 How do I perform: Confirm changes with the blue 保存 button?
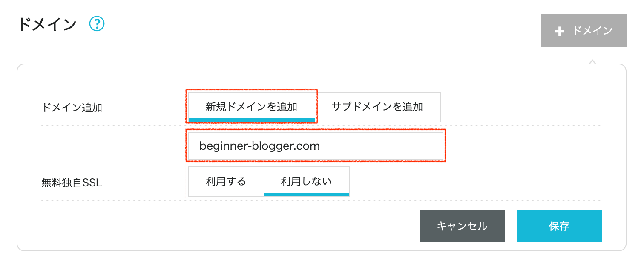click(x=559, y=225)
